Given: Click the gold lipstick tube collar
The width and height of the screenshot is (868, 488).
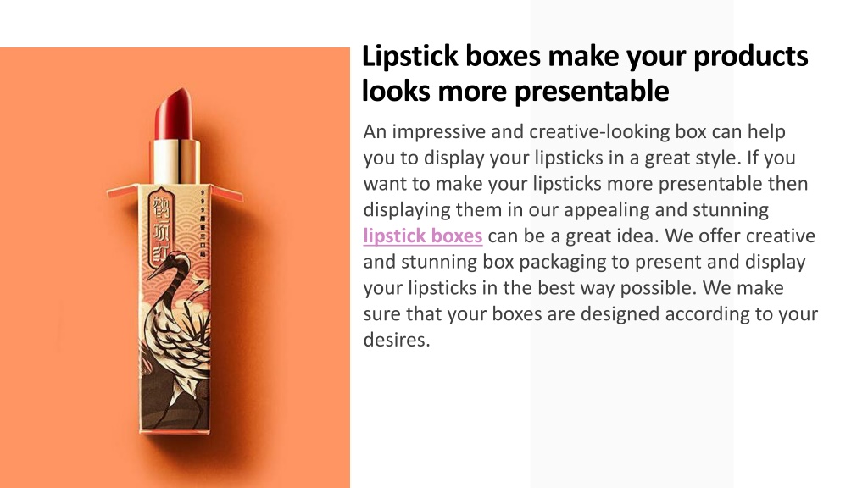Looking at the screenshot, I should 175,161.
